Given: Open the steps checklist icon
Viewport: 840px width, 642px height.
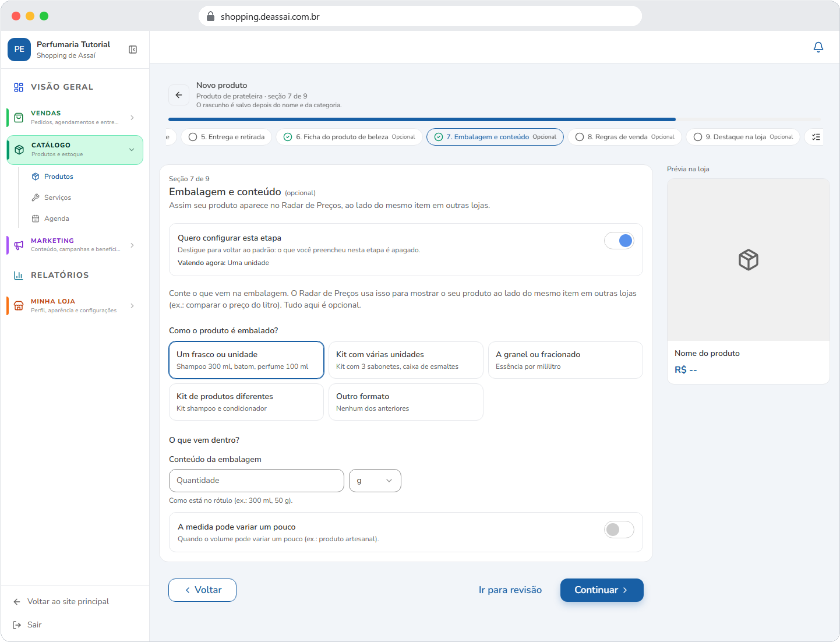Looking at the screenshot, I should [816, 137].
